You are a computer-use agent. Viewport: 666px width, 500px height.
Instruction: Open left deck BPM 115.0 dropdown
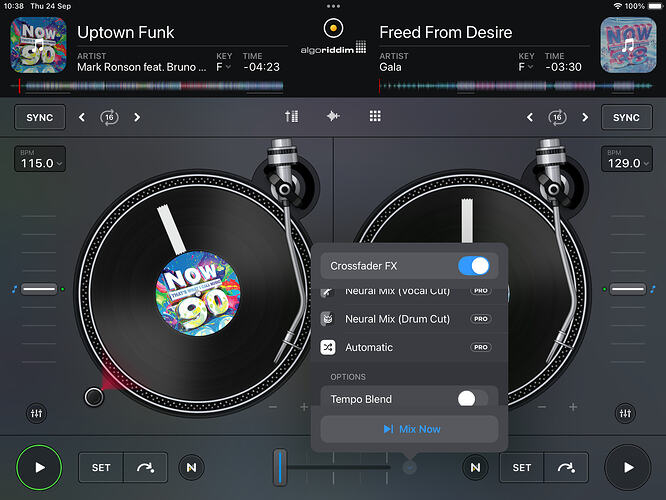point(40,159)
